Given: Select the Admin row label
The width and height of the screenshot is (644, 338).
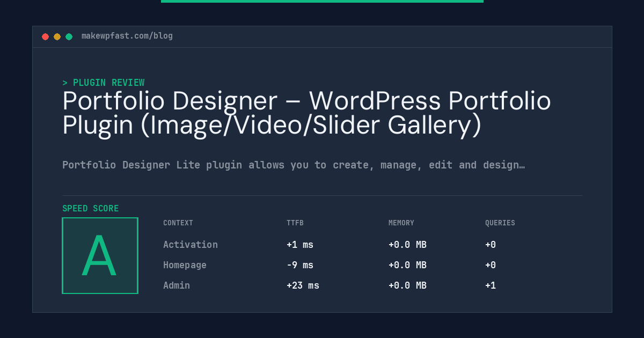Looking at the screenshot, I should point(177,285).
